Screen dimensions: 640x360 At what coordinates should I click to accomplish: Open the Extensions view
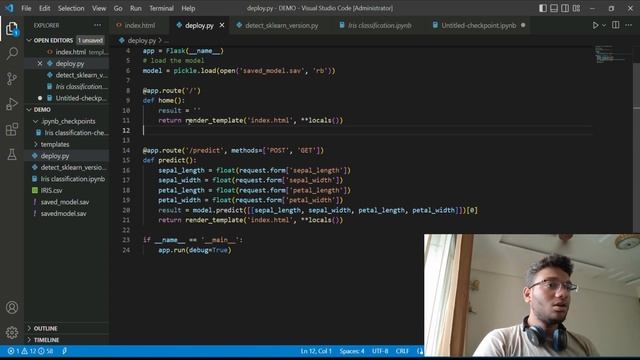[x=12, y=129]
